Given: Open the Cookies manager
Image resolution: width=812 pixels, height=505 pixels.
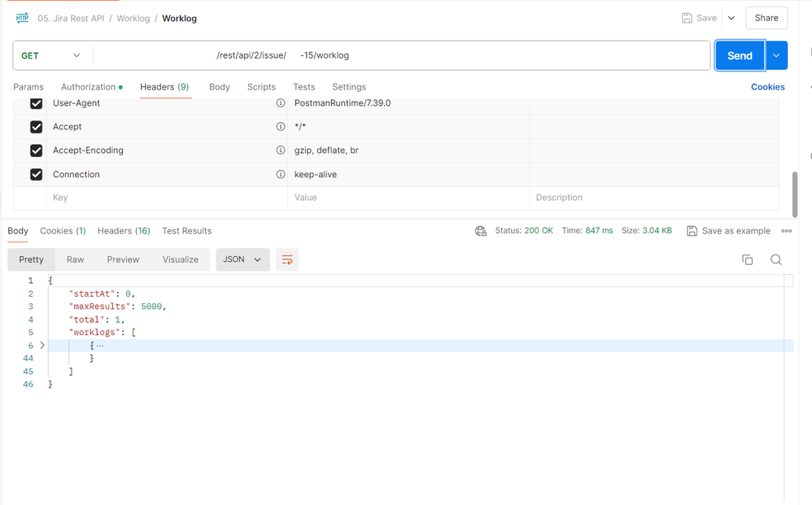Looking at the screenshot, I should (x=767, y=86).
